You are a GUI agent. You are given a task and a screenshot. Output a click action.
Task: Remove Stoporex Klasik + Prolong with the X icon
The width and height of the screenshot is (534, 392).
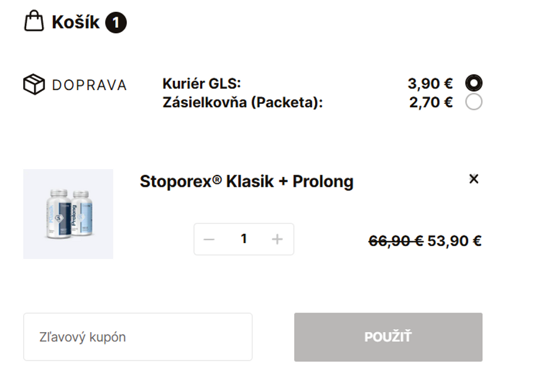473,178
